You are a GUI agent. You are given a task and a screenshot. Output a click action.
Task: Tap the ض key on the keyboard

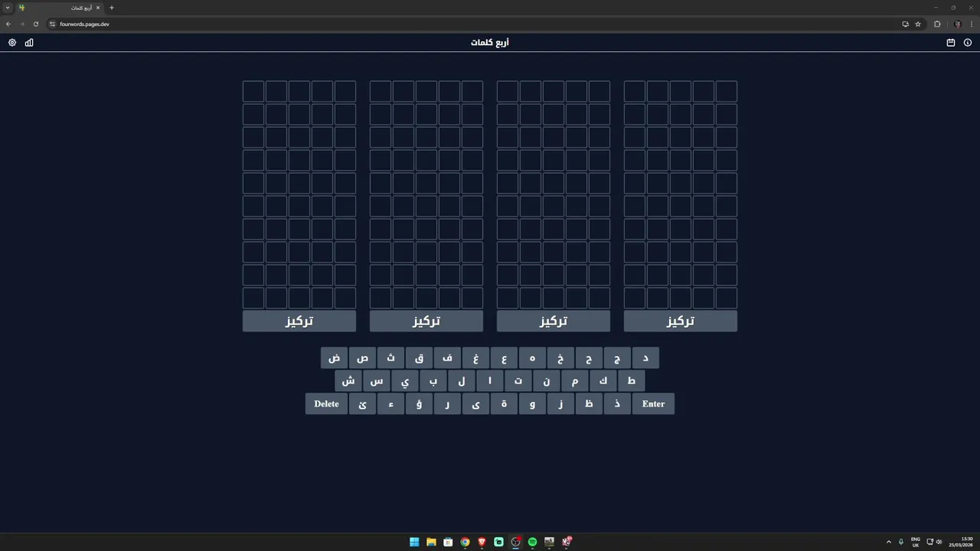click(x=334, y=358)
